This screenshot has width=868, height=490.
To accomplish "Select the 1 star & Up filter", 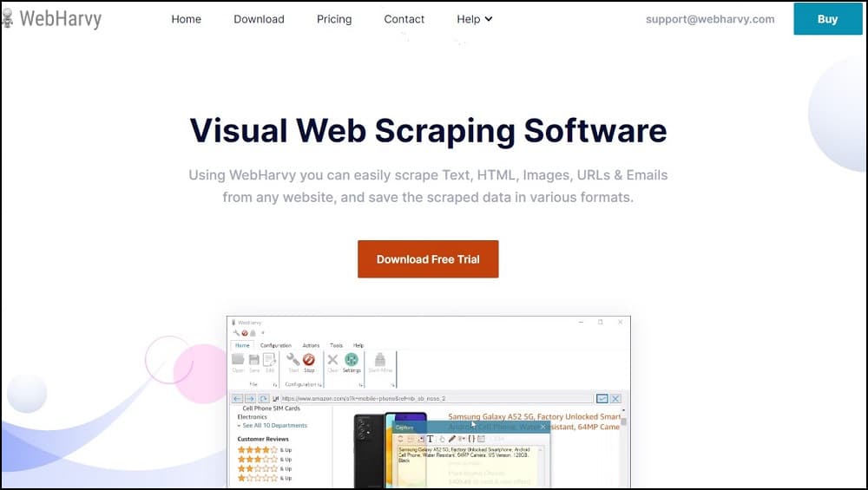I will [x=265, y=478].
